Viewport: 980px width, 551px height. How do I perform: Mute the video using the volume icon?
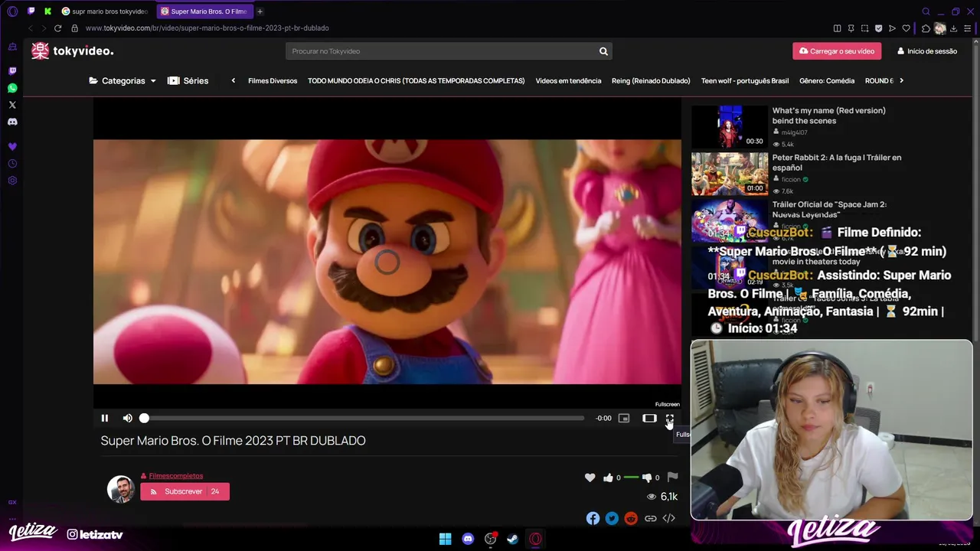click(x=127, y=418)
